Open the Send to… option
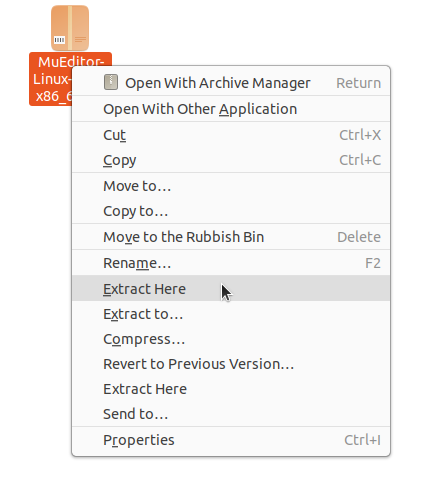 coord(231,414)
